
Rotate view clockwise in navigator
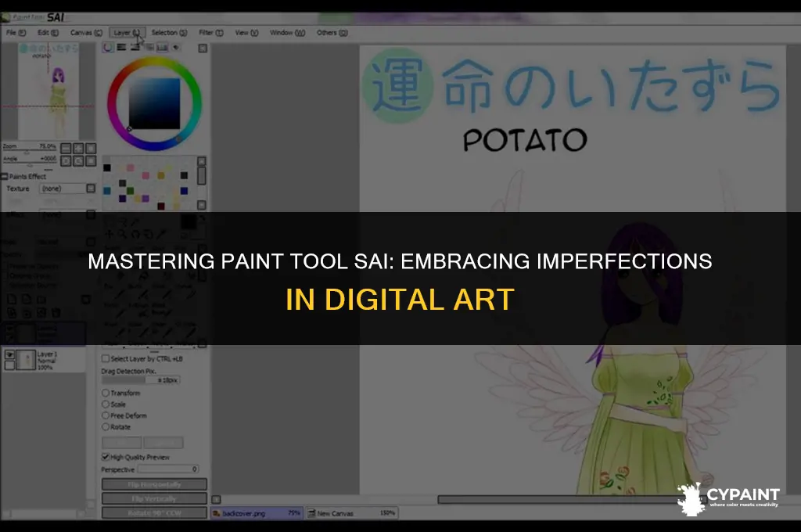(x=78, y=161)
